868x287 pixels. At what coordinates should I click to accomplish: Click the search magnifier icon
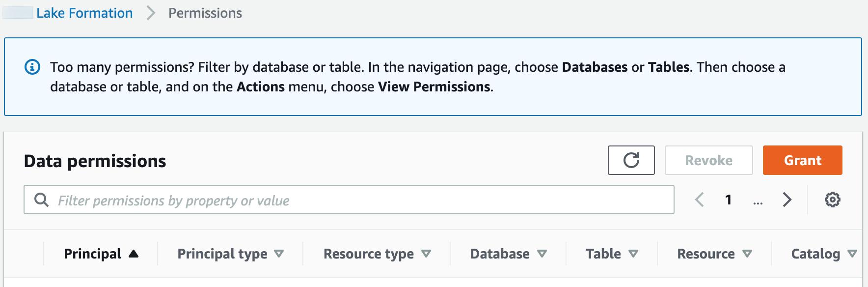coord(42,200)
